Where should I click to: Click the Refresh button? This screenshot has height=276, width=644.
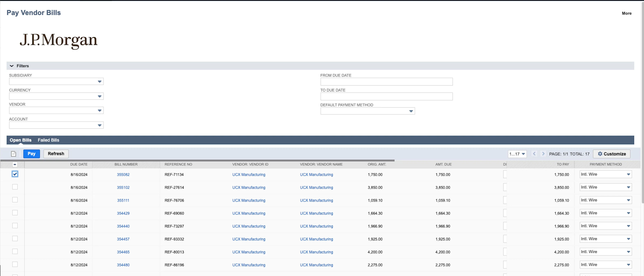click(x=56, y=153)
